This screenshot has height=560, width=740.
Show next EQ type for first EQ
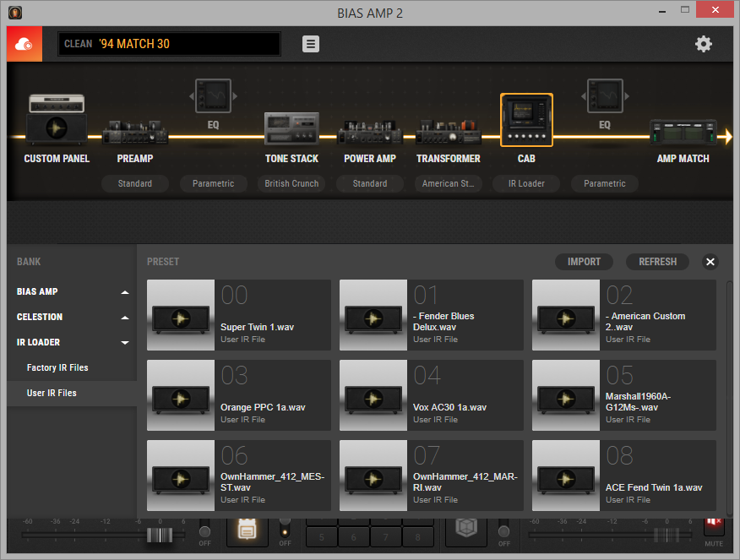[x=235, y=96]
